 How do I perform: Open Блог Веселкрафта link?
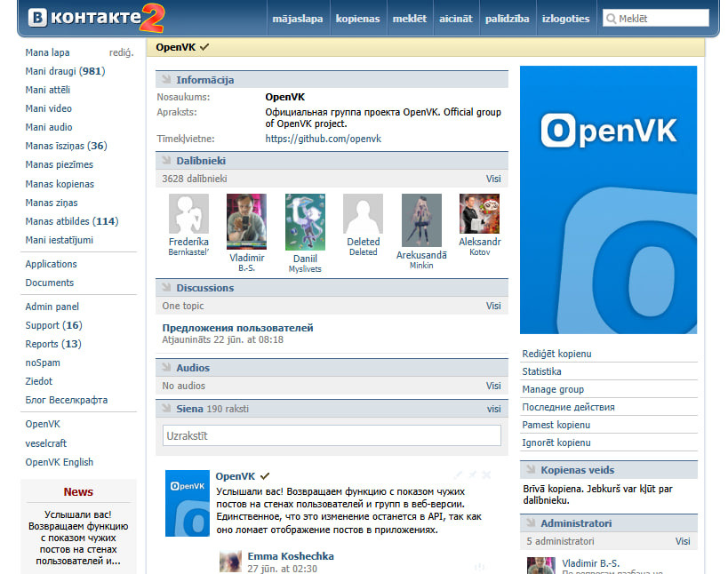coord(67,400)
